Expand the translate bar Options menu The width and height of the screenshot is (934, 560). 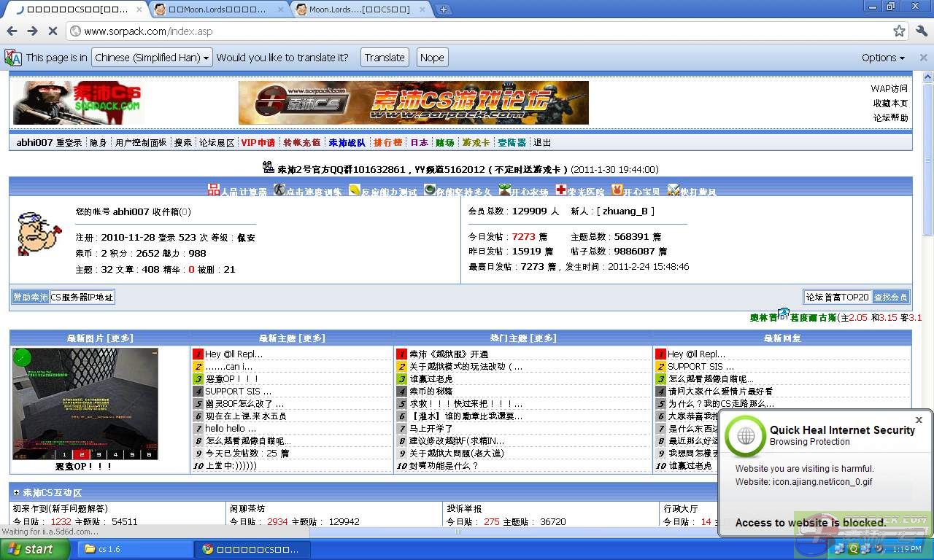[x=882, y=58]
